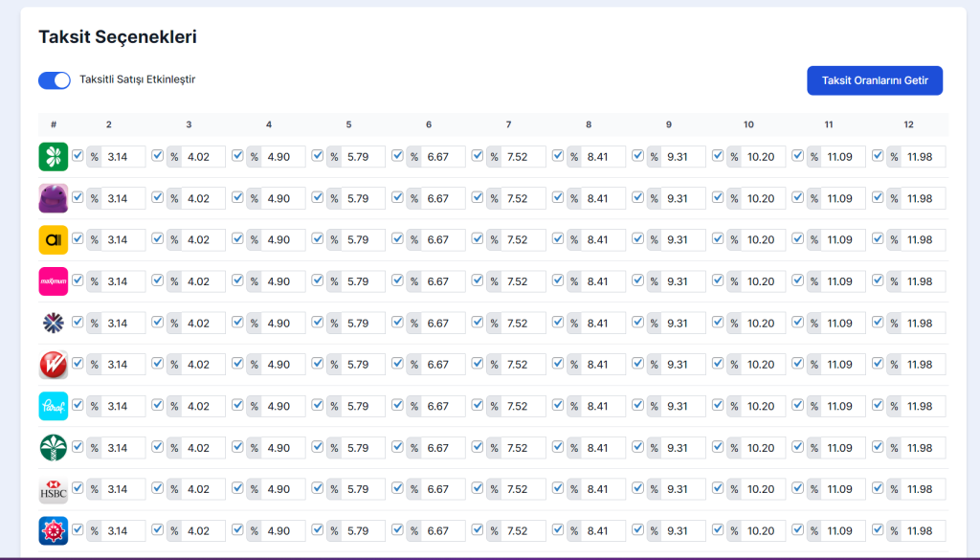The height and width of the screenshot is (560, 980).
Task: Uncheck 6-installment checkbox in Maximum row
Action: point(397,280)
